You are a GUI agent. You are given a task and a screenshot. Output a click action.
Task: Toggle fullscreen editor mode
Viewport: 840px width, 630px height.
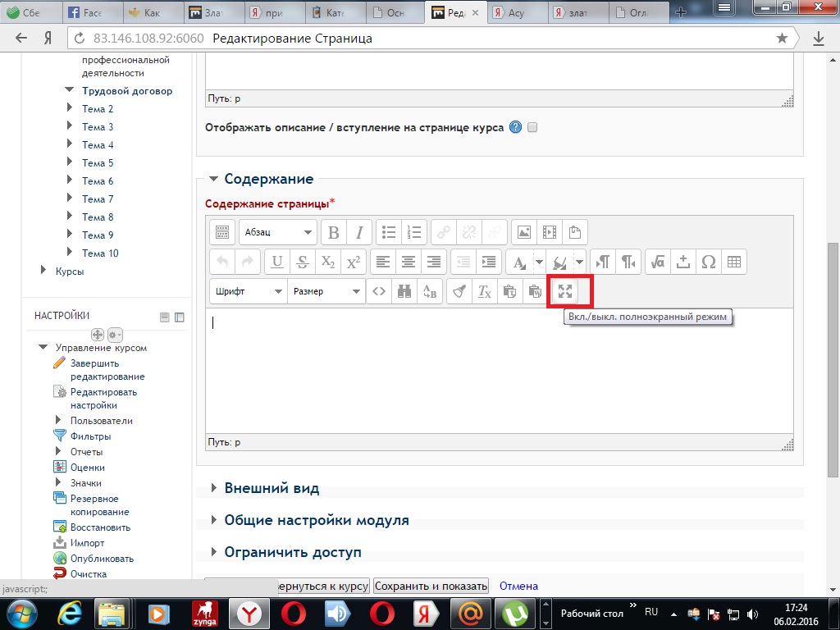[x=565, y=291]
